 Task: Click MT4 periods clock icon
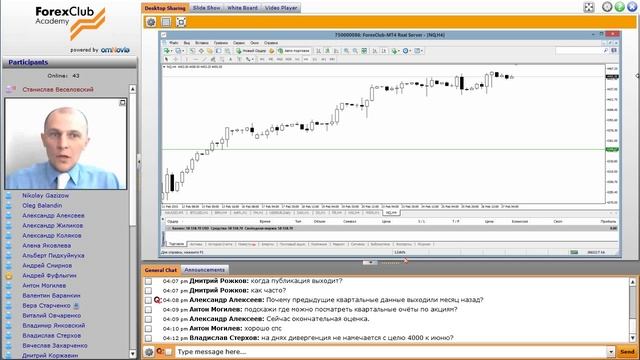[406, 51]
